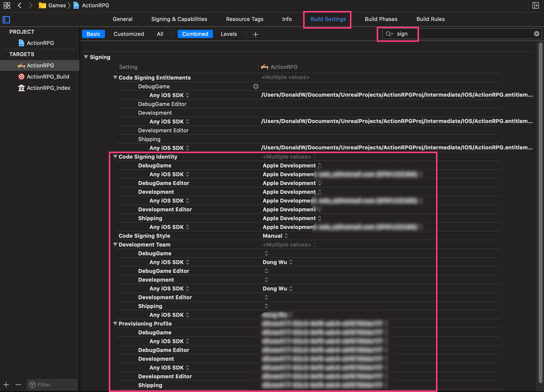Viewport: 544px width, 392px height.
Task: Go back with the left chevron
Action: click(x=20, y=5)
